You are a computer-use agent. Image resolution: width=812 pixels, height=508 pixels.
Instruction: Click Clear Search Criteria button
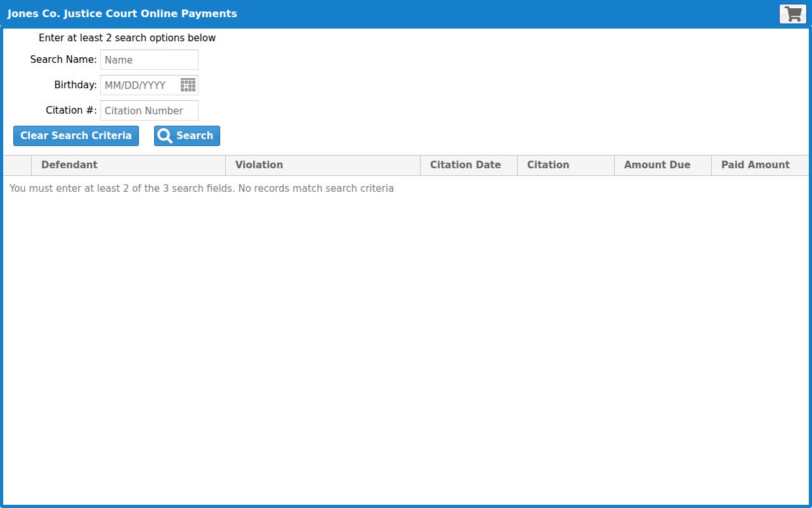click(76, 136)
